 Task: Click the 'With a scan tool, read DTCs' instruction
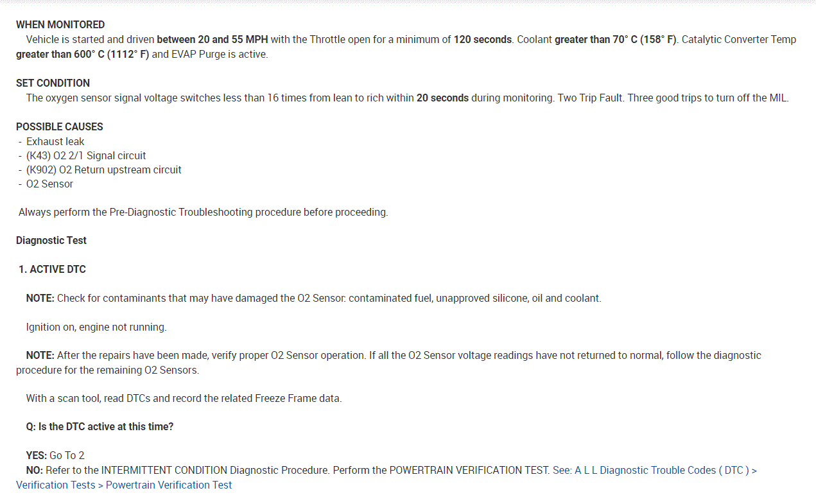pyautogui.click(x=184, y=399)
